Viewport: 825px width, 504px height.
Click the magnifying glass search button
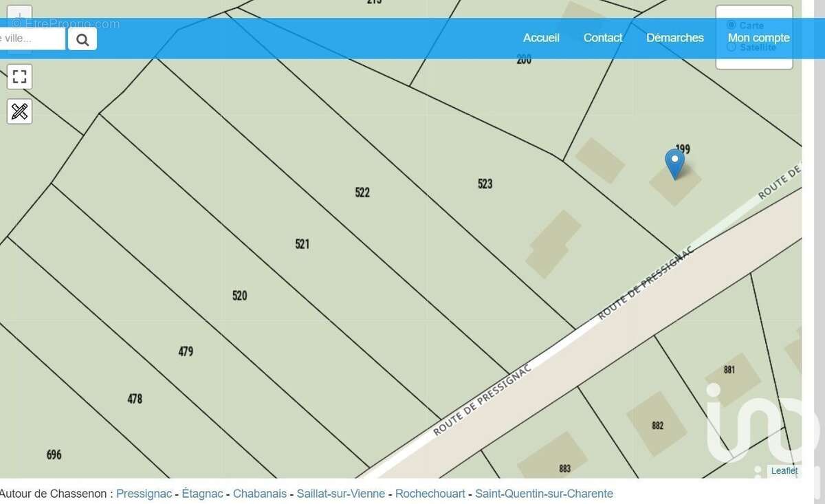(x=82, y=39)
